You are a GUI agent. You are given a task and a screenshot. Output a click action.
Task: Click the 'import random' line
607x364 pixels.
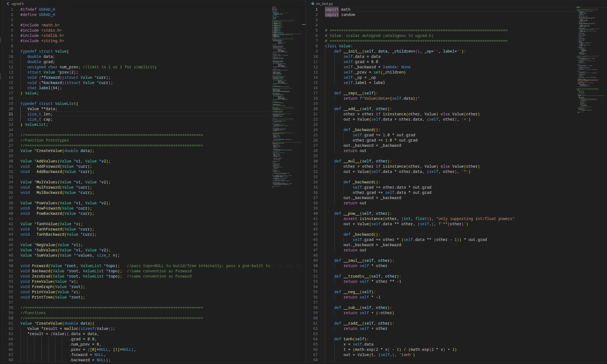[x=340, y=15]
